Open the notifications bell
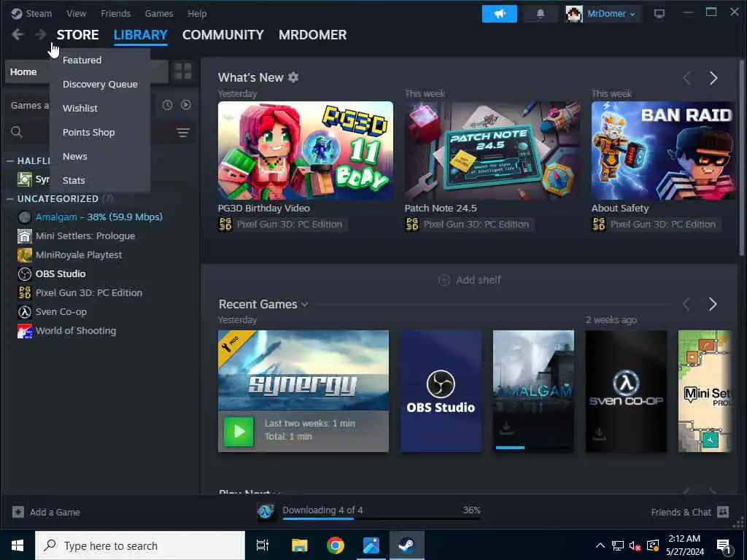The height and width of the screenshot is (560, 747). point(541,14)
